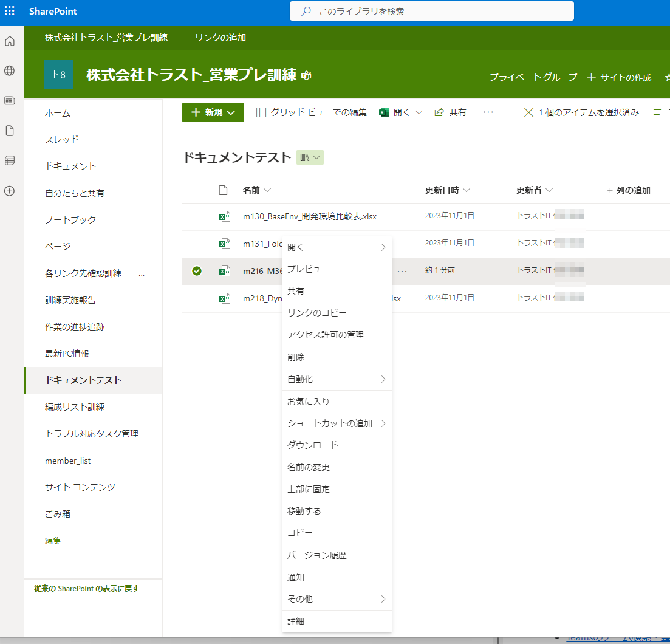The width and height of the screenshot is (670, 644).
Task: Click Excel icon of m130_BaseEnv file
Action: tap(224, 216)
